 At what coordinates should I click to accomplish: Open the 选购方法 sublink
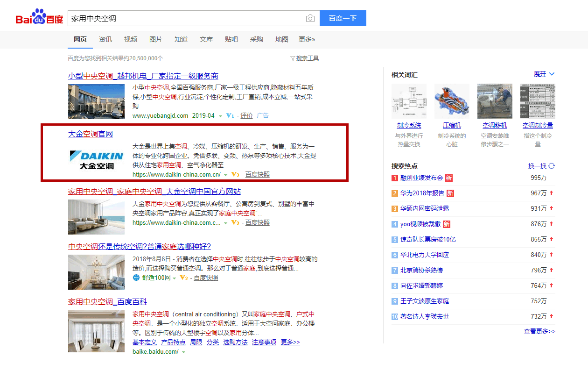pyautogui.click(x=235, y=342)
